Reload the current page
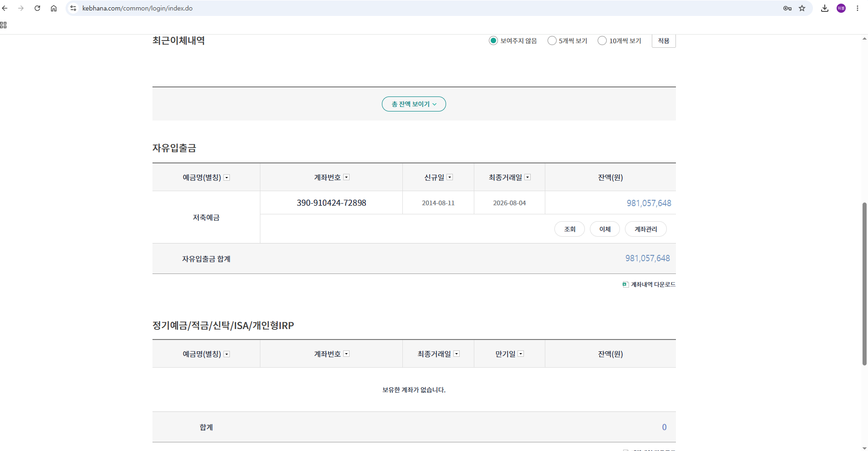Viewport: 868px width, 451px height. coord(37,8)
